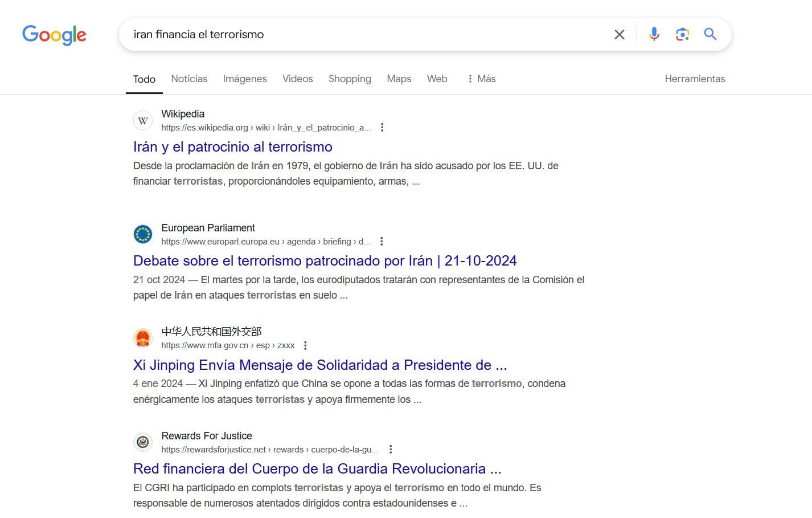This screenshot has width=812, height=518.
Task: Click the 中华人民共和国外交部 site name
Action: [211, 332]
